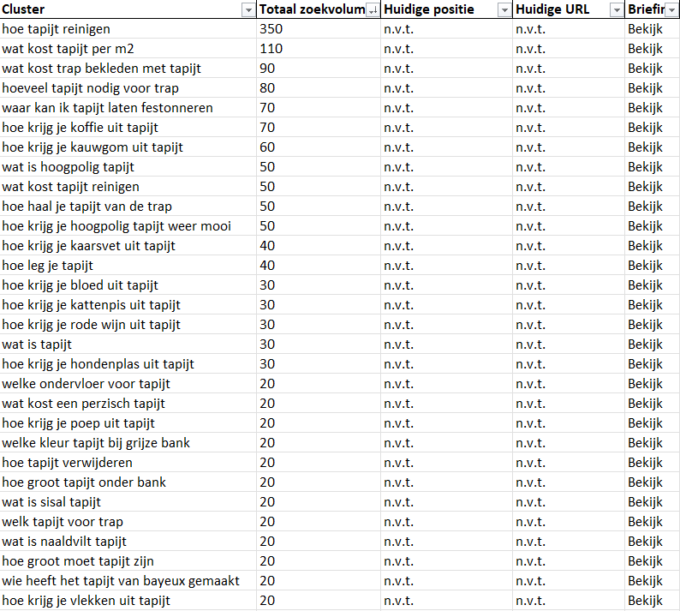Open the Briefing column filter dropdown
The width and height of the screenshot is (680, 611).
(x=672, y=10)
